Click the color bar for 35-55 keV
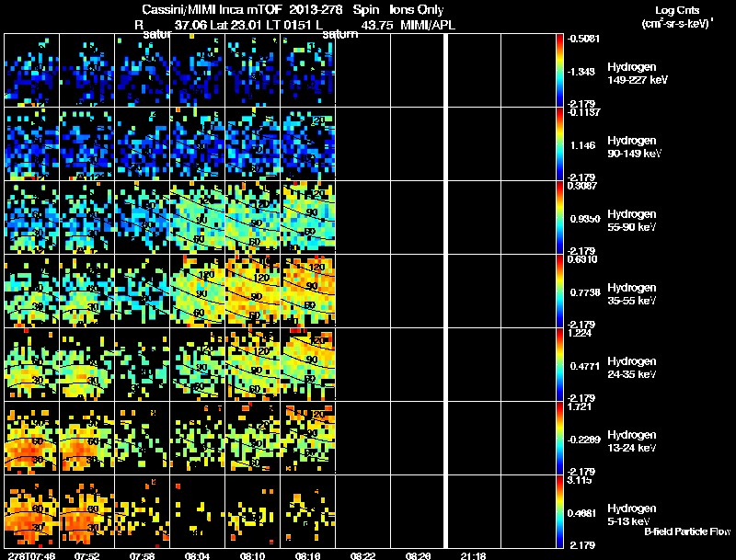This screenshot has height=560, width=736. click(559, 291)
